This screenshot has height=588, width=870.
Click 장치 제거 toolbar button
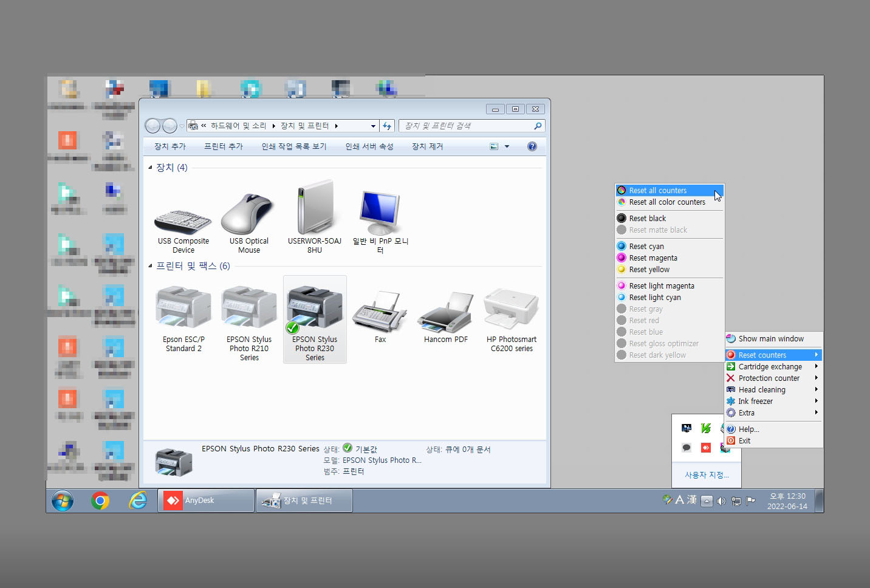pos(428,146)
